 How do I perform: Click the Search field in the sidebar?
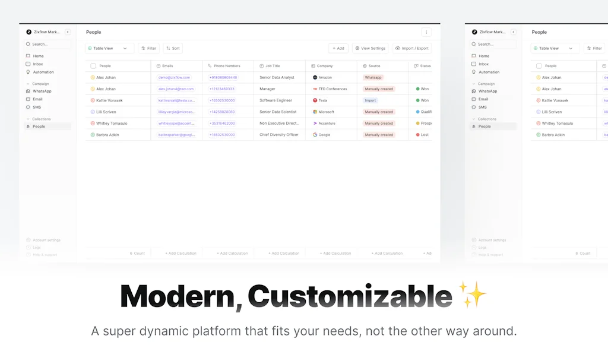tap(39, 44)
